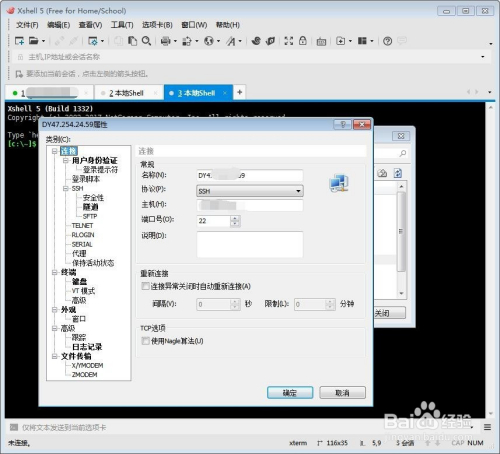Enable 使用Nagle算法 checkbox

click(x=145, y=341)
